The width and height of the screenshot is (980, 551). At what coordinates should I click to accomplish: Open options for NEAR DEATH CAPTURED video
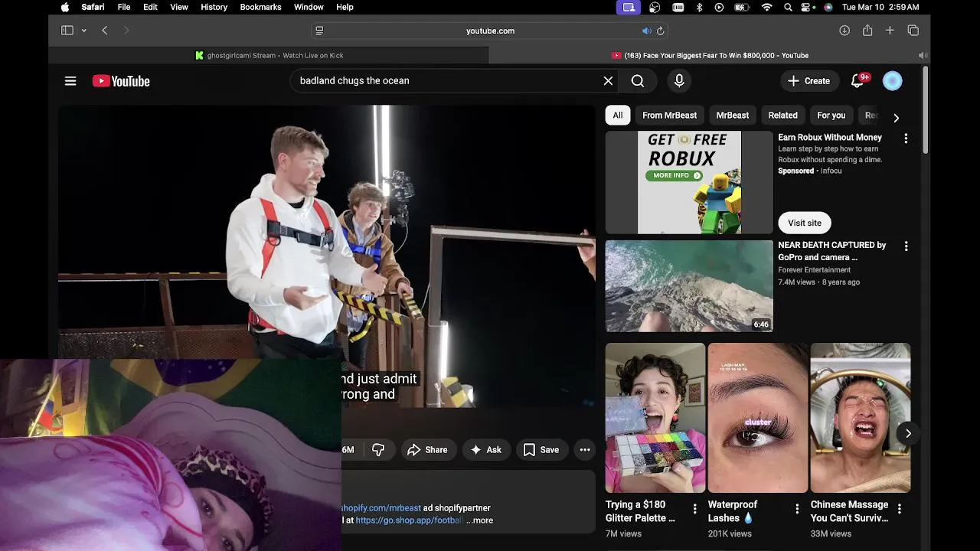(x=906, y=246)
